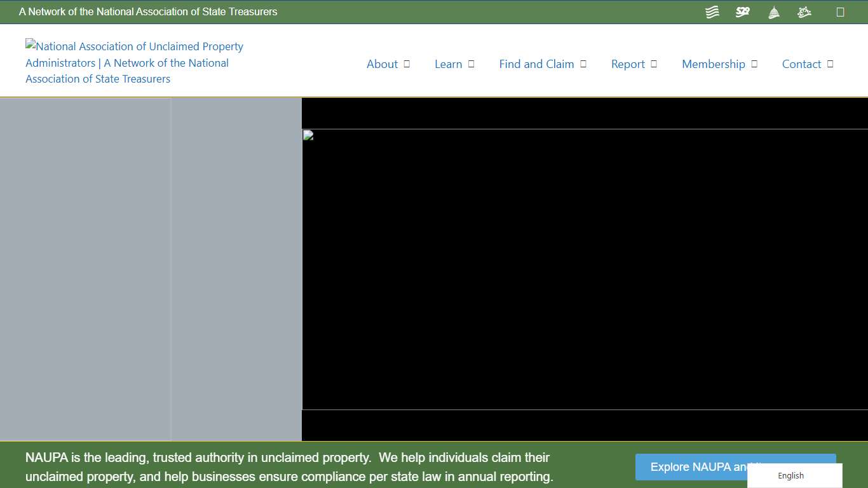Click the NAUPA logo link at top left
The image size is (868, 488).
(134, 62)
